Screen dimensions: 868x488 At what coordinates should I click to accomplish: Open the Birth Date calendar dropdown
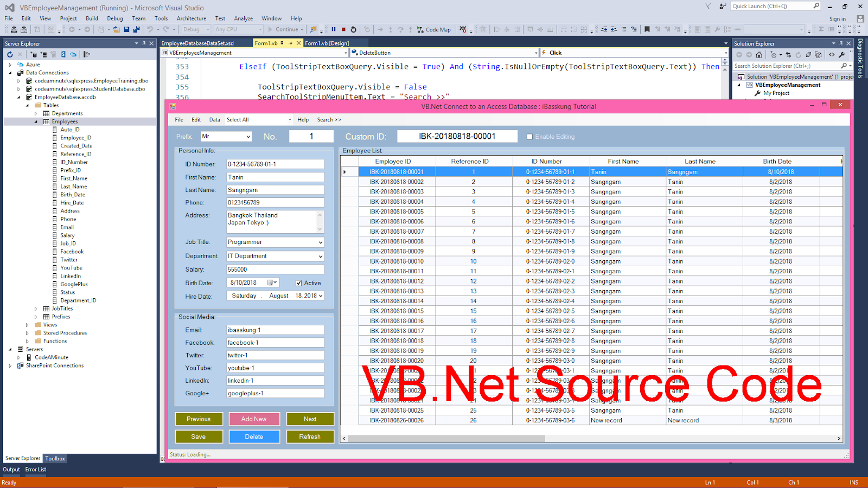[x=273, y=282]
